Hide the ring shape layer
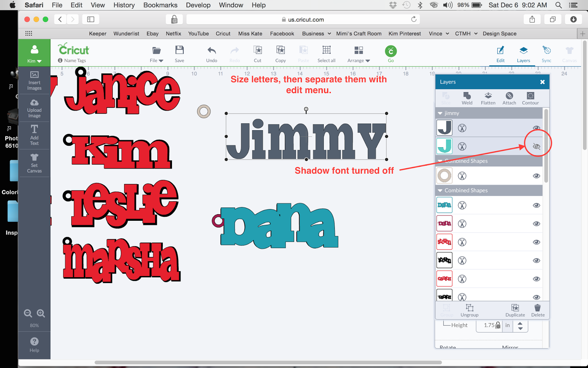Viewport: 588px width, 368px height. point(536,176)
